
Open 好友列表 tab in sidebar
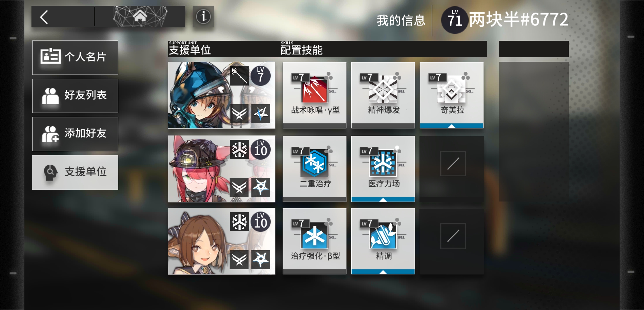pyautogui.click(x=75, y=96)
